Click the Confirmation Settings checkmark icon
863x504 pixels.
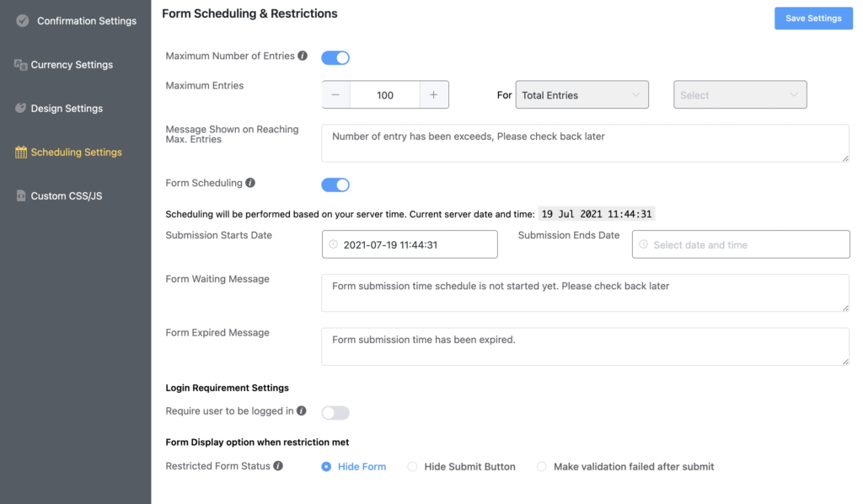point(22,20)
